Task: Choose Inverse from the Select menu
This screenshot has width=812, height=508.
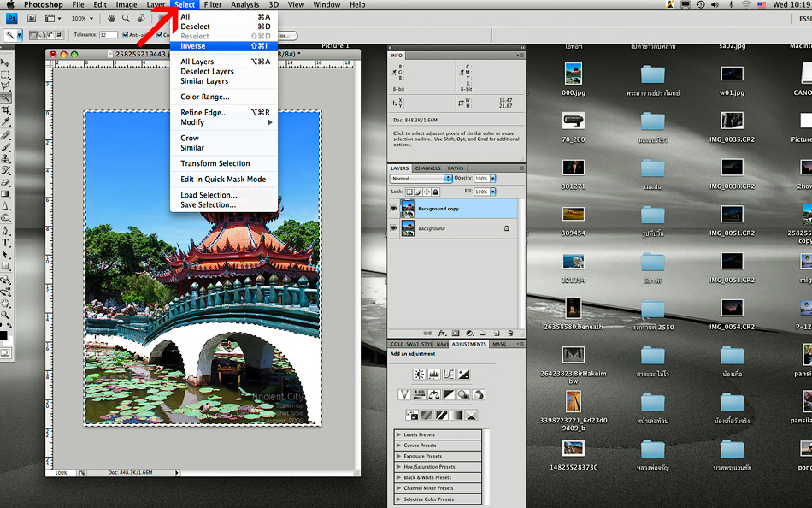Action: 193,46
